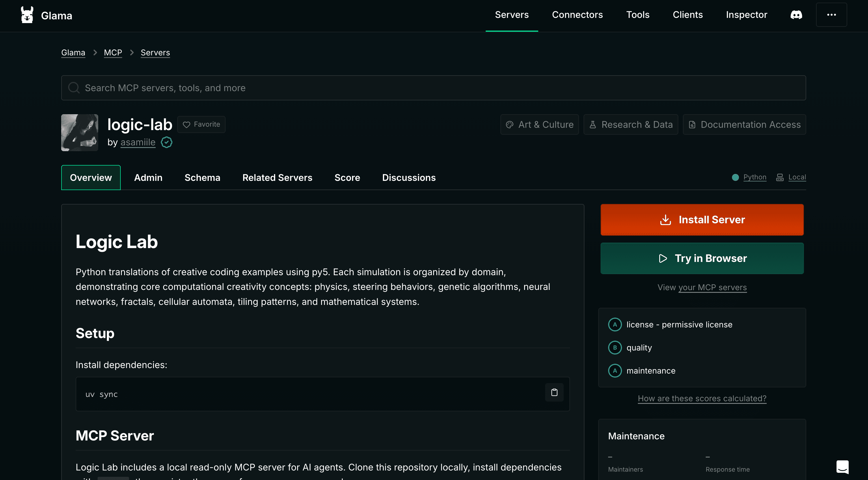
Task: Click the search magnifier icon
Action: tap(74, 88)
